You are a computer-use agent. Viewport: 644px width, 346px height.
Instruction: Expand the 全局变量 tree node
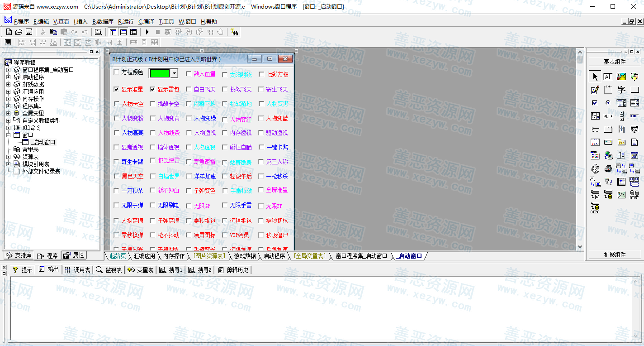8,113
